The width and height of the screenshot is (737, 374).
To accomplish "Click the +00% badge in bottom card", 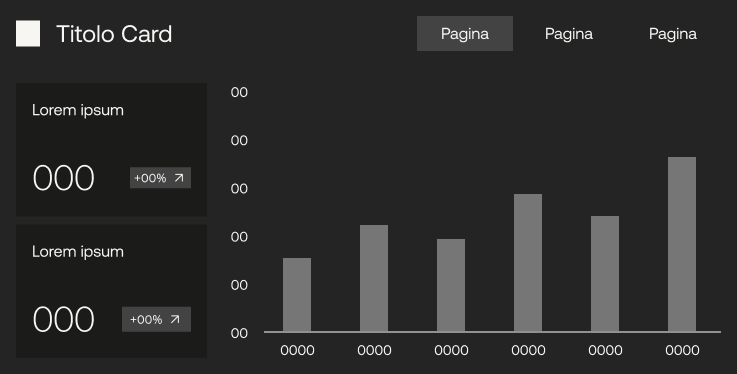I will coord(157,319).
